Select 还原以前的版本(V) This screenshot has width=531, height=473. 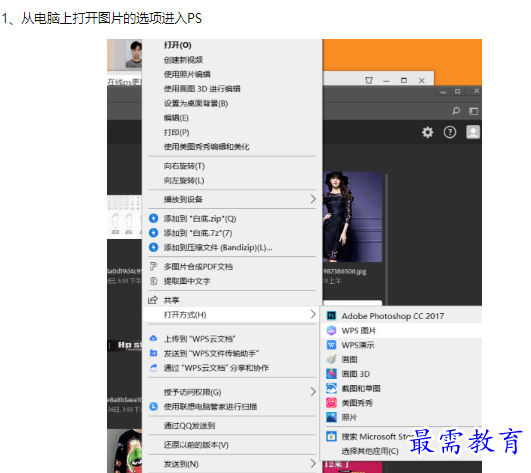[x=196, y=445]
